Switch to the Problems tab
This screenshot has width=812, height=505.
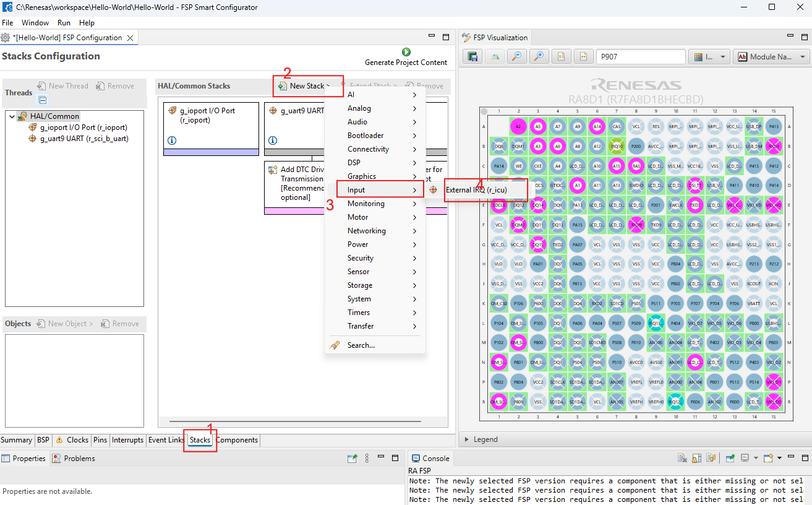(x=74, y=459)
